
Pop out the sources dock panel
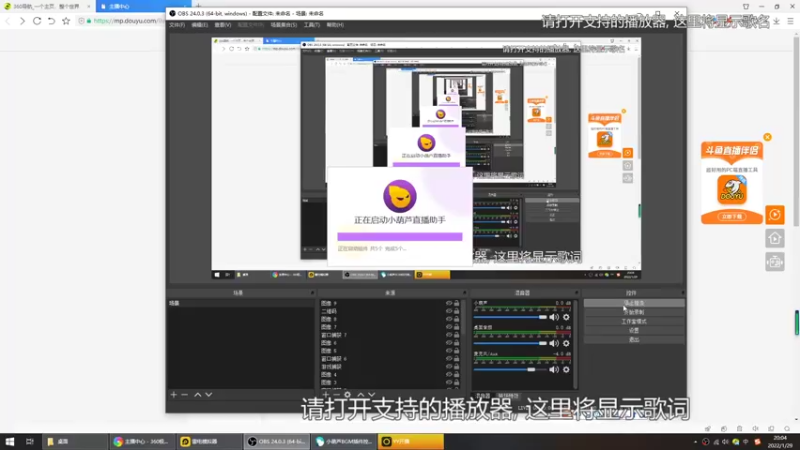[x=464, y=293]
